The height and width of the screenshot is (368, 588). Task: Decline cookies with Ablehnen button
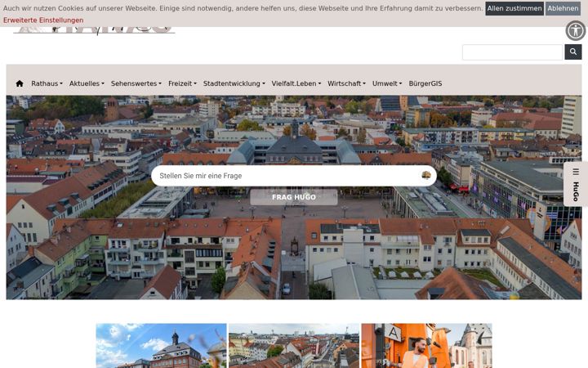click(563, 8)
